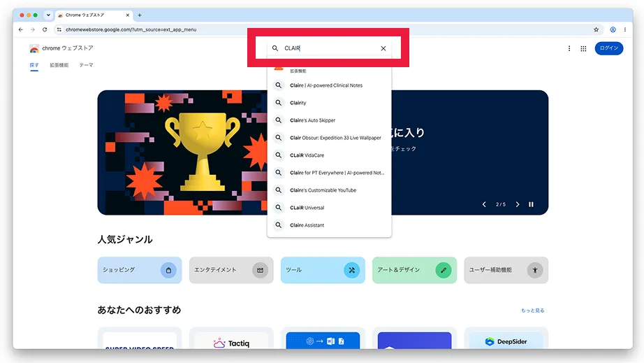This screenshot has height=363, width=644.
Task: Choose the Claire Assistant suggestion
Action: click(330, 225)
